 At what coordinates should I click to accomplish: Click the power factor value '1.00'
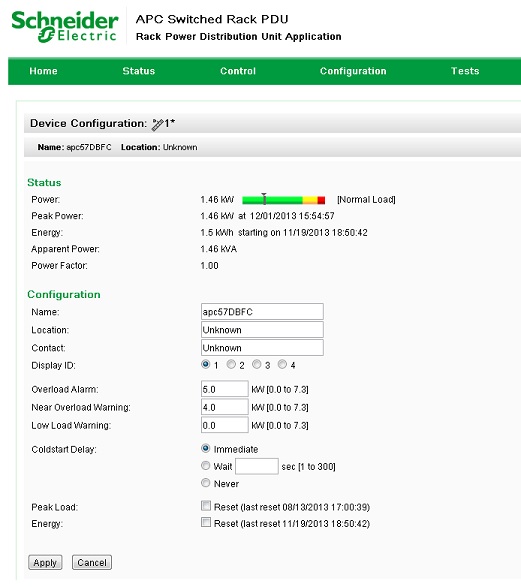209,265
